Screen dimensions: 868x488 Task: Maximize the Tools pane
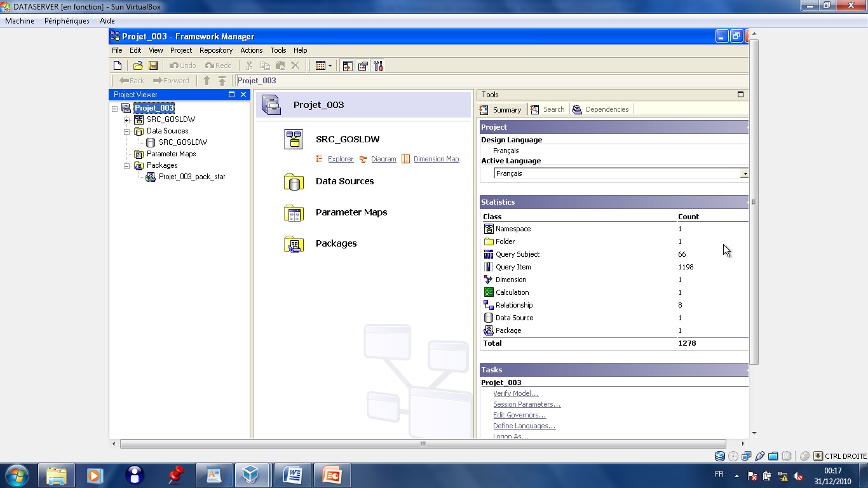click(x=740, y=95)
